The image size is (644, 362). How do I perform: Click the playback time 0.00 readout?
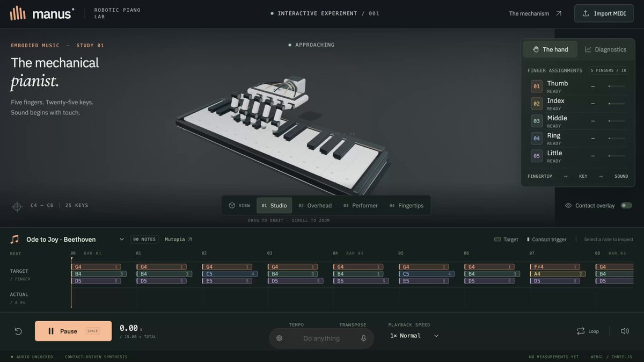pos(129,328)
